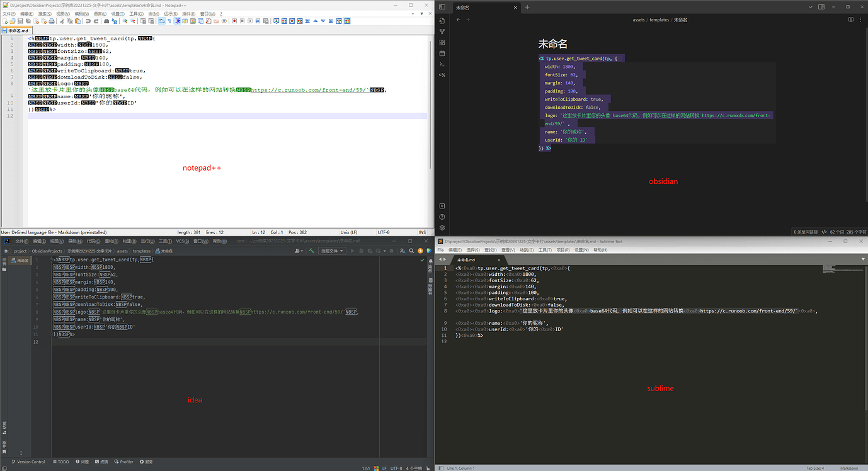Click Unix (LF) in Notepad++ status bar

click(x=349, y=232)
